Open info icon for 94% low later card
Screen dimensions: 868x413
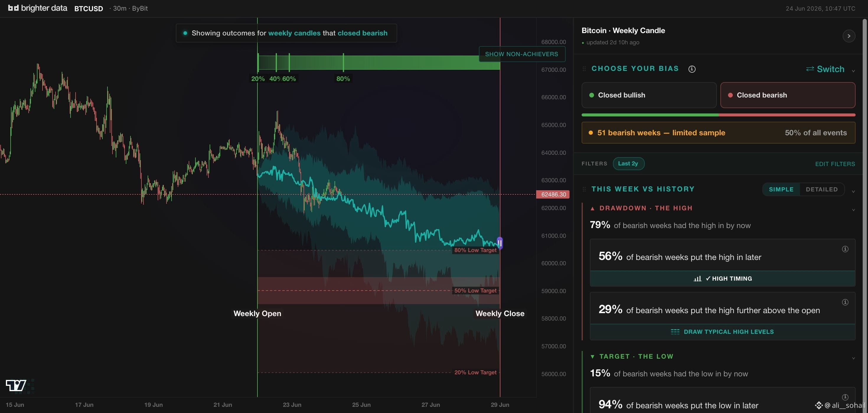click(845, 397)
